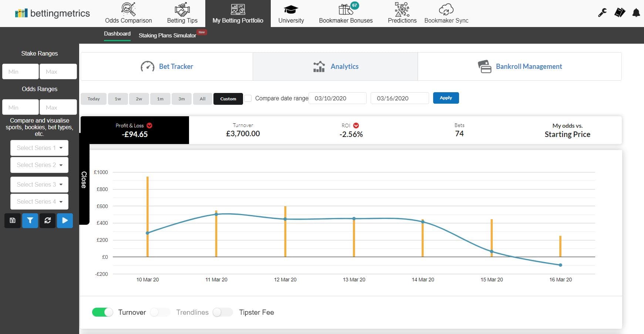This screenshot has height=334, width=644.
Task: Open the Betting Tips handshake icon
Action: [182, 9]
